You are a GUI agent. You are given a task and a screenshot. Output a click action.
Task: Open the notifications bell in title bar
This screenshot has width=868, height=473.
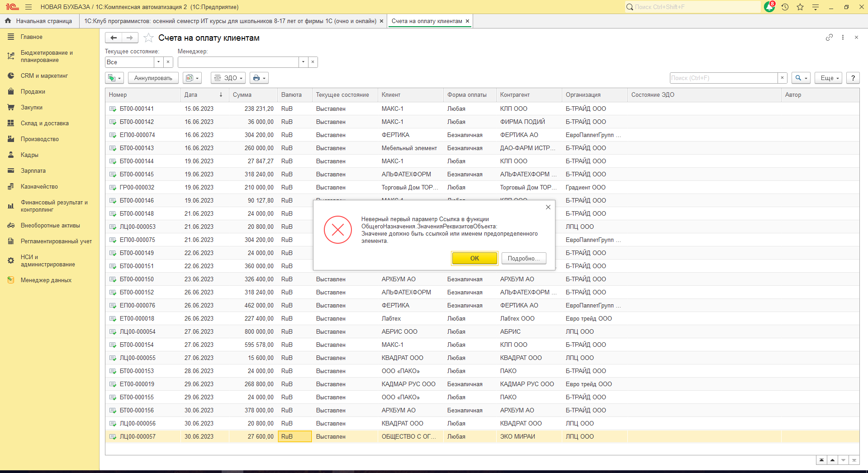(769, 7)
